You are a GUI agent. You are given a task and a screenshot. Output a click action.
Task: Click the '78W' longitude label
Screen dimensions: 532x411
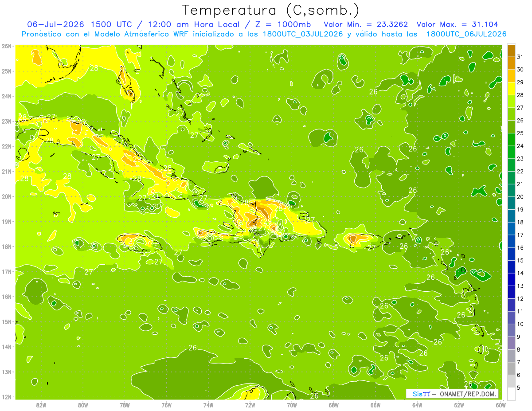click(125, 405)
